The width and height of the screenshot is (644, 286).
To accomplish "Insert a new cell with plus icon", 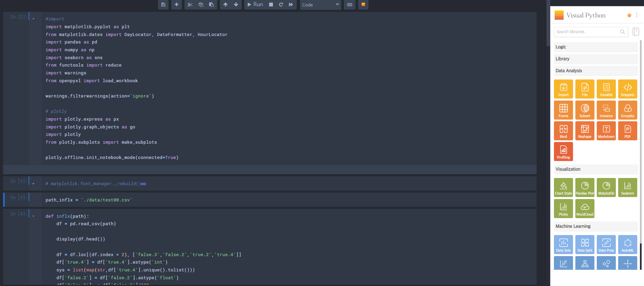I will click(x=176, y=5).
